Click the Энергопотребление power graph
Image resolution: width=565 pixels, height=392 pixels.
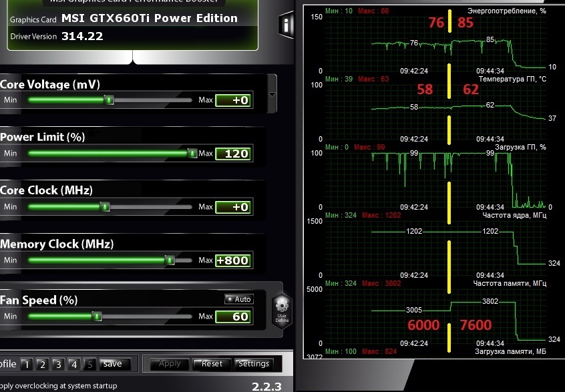(435, 43)
